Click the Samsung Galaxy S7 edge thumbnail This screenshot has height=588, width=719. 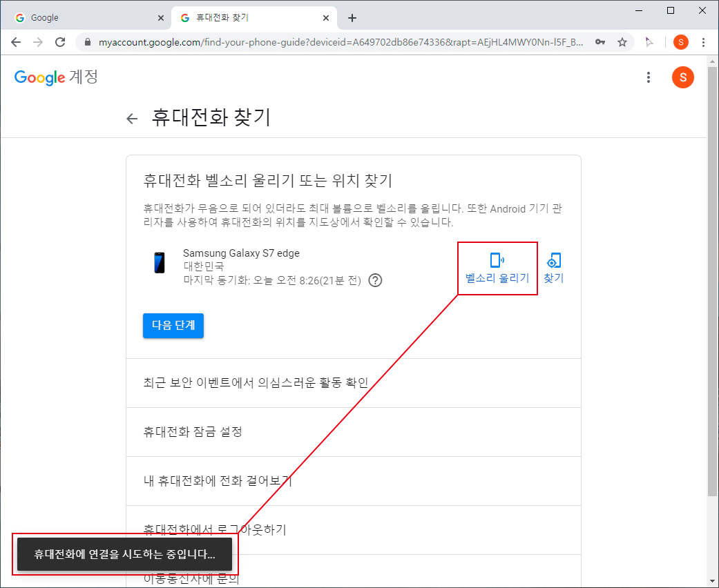(x=159, y=263)
